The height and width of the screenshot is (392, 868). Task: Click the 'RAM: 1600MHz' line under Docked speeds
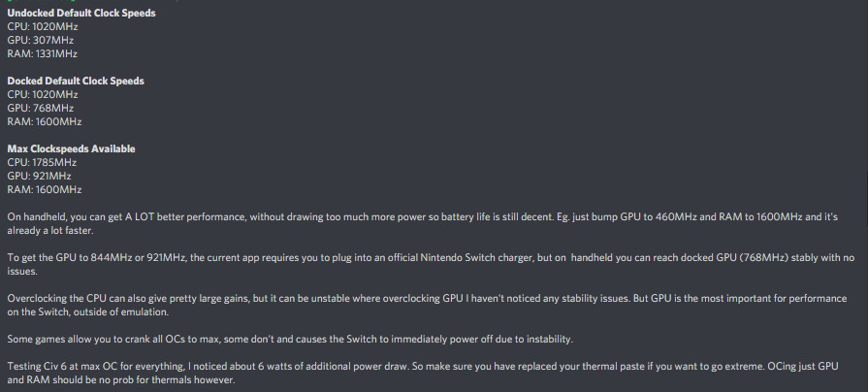pos(45,122)
